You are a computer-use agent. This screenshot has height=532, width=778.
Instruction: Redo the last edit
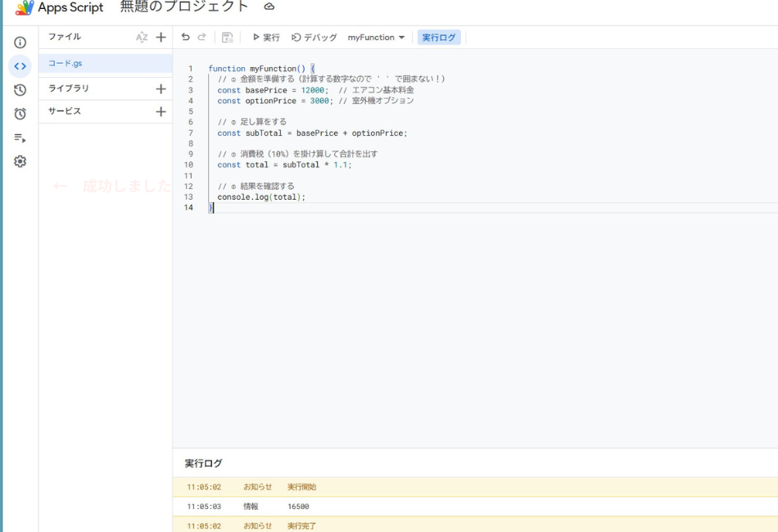(x=201, y=37)
